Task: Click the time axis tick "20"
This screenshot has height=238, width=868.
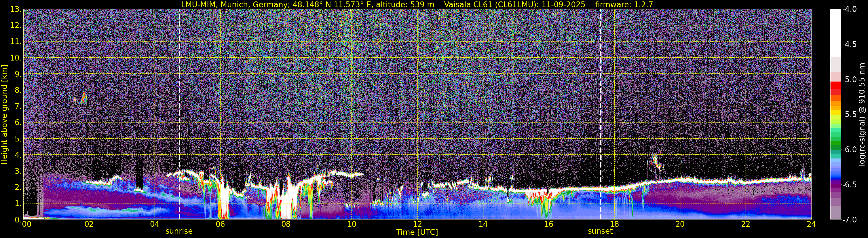Action: coord(680,224)
